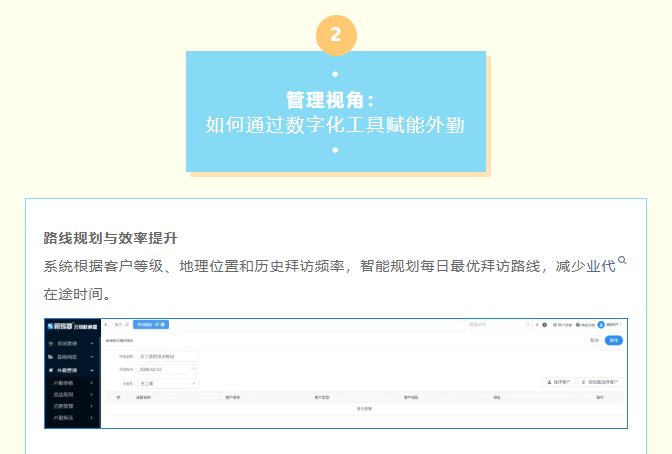Open the 业务员 dropdown showing 王三英
Screen dimensions: 672x454
click(167, 383)
